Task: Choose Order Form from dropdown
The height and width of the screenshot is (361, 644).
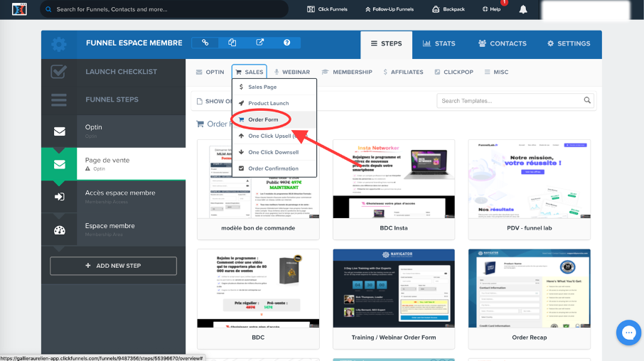Action: click(274, 119)
